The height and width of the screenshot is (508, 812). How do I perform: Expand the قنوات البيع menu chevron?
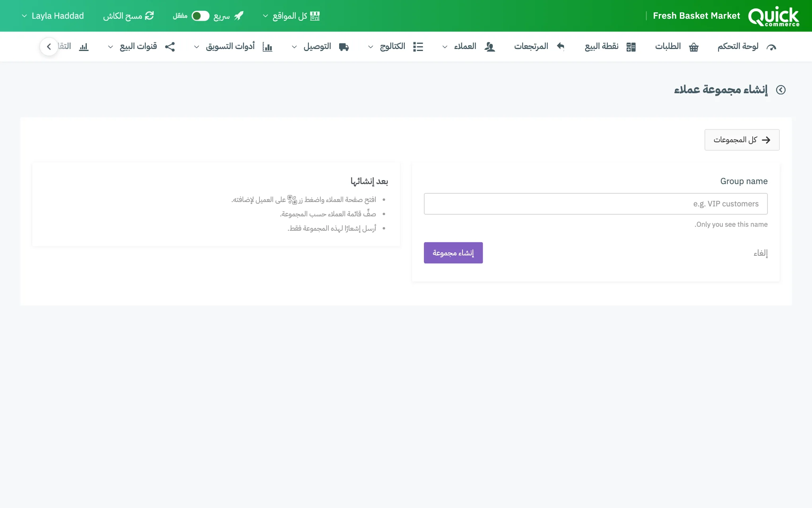tap(111, 47)
